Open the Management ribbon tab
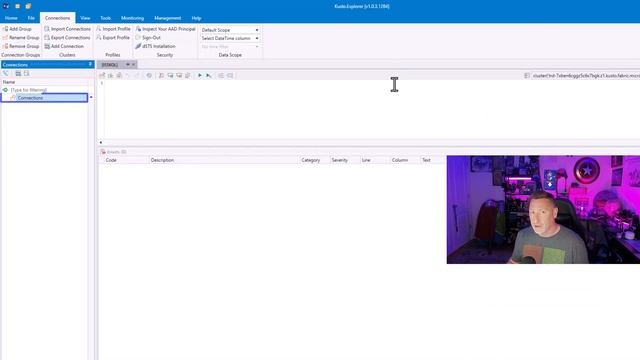 [167, 18]
